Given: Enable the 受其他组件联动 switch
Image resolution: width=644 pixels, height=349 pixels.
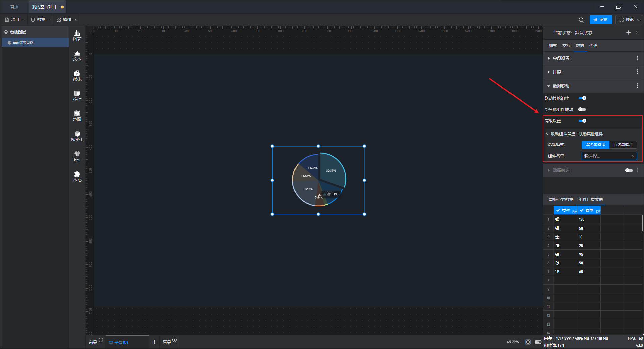Looking at the screenshot, I should pos(582,110).
